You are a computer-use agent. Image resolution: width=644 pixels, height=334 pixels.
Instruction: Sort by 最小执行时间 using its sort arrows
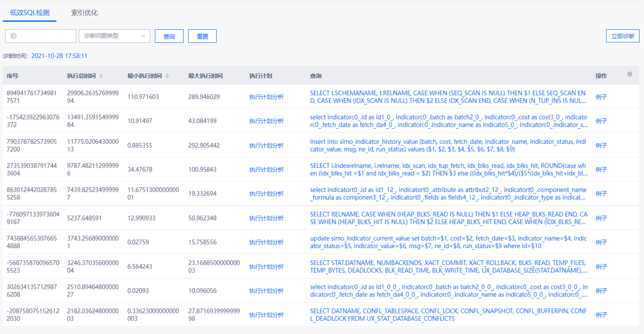(167, 76)
